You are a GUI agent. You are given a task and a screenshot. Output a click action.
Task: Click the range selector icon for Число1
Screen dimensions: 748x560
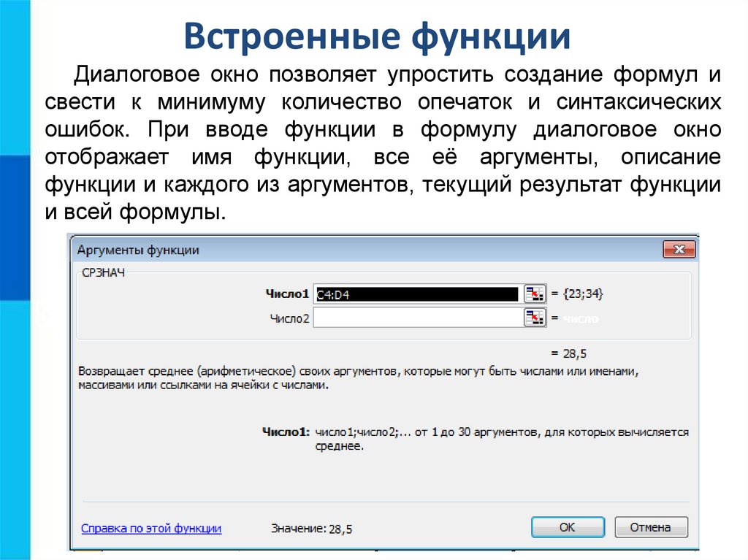(x=534, y=294)
